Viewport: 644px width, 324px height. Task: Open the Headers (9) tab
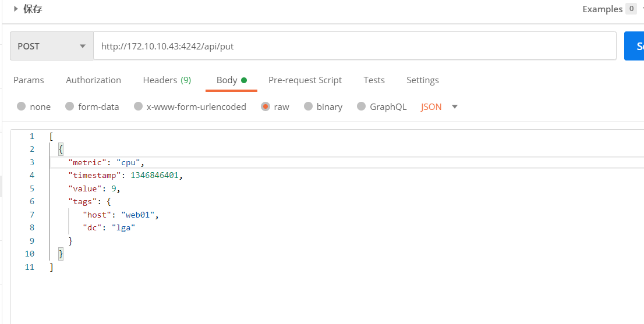[167, 80]
